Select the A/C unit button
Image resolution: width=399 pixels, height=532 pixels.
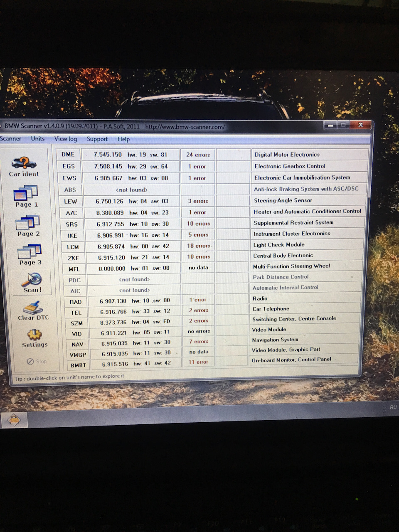click(x=71, y=213)
